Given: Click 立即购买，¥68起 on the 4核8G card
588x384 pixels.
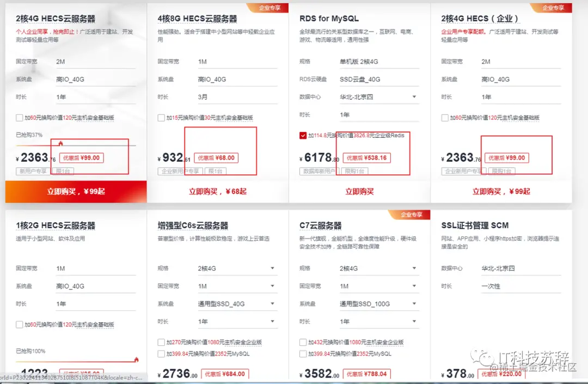Looking at the screenshot, I should pyautogui.click(x=217, y=192).
